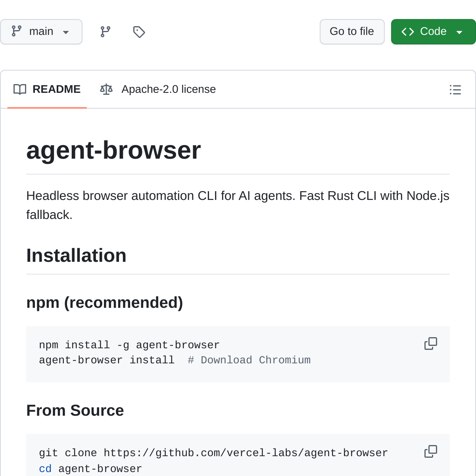Open the tags icon
The height and width of the screenshot is (476, 476).
coord(139,32)
